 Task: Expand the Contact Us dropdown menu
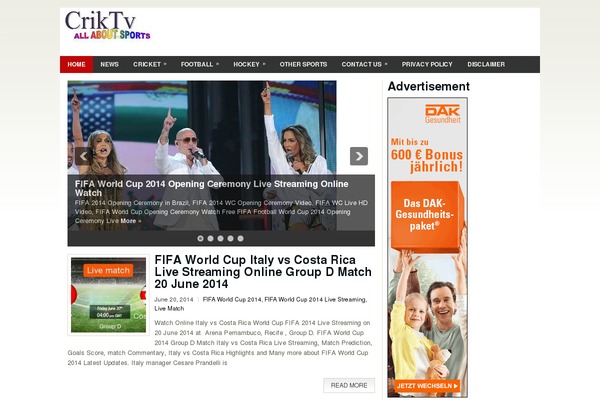[x=364, y=64]
